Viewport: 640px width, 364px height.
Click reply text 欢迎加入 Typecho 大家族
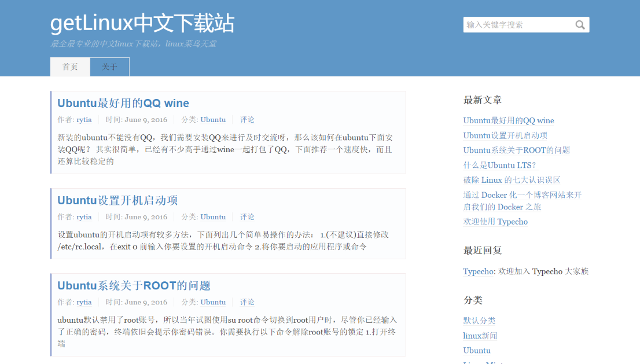(x=543, y=271)
